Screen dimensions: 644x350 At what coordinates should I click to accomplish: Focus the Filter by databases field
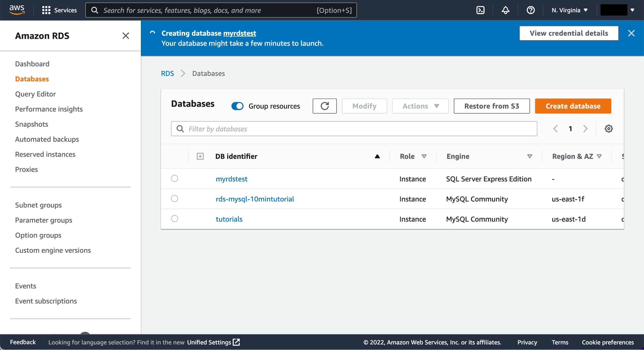354,129
